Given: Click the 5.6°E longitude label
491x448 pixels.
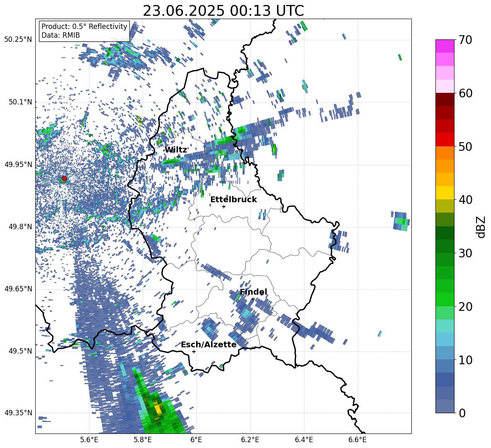Looking at the screenshot, I should tap(89, 440).
